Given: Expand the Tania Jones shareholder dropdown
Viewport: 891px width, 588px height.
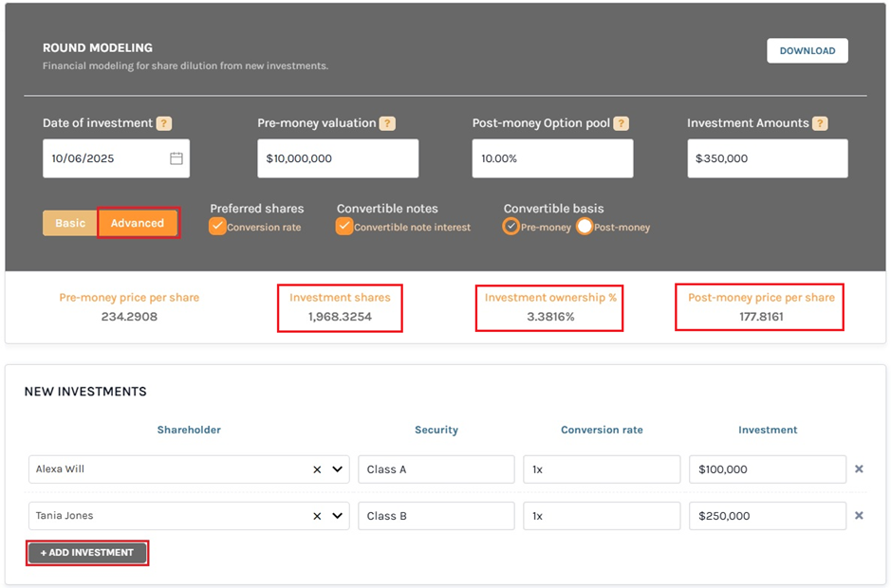Looking at the screenshot, I should coord(337,517).
